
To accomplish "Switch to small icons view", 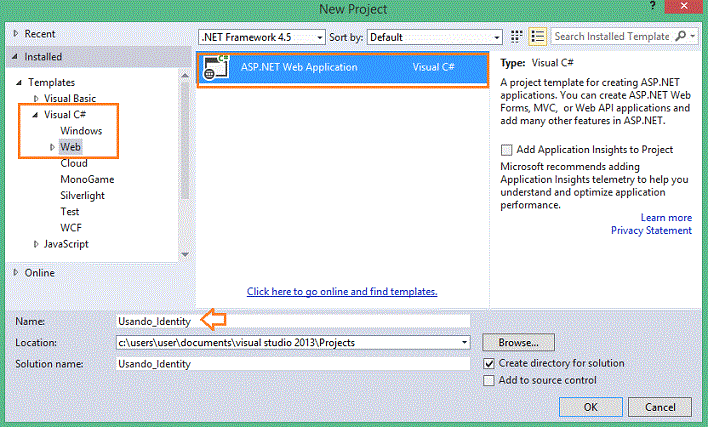I will [517, 37].
